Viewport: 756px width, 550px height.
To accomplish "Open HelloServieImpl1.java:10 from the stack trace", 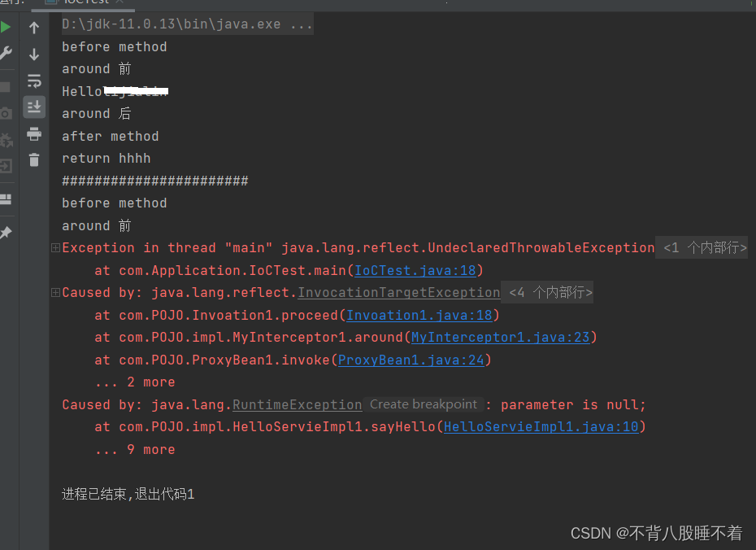I will coord(541,426).
